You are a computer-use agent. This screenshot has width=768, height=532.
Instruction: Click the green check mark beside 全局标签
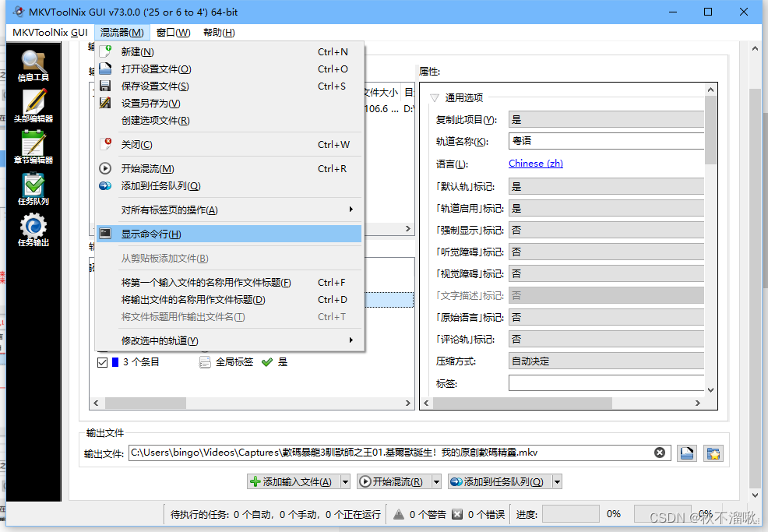click(x=267, y=362)
